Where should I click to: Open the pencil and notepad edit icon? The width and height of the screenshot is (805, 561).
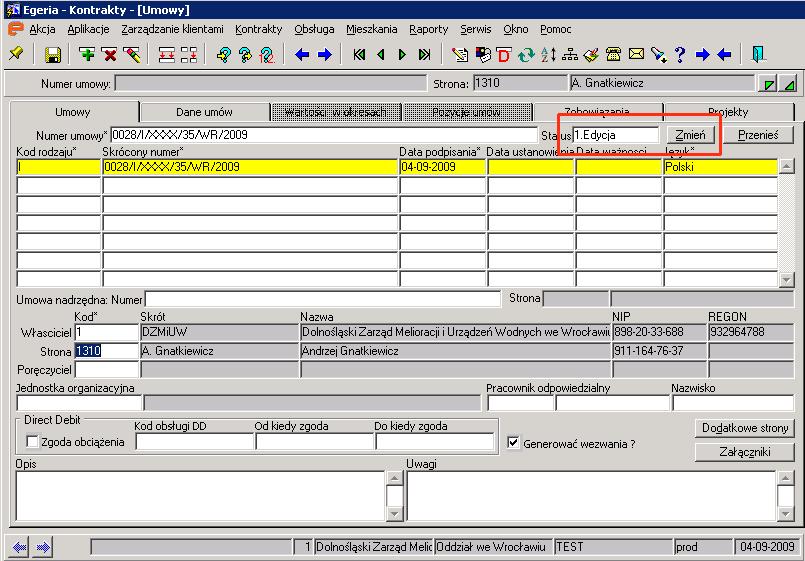point(460,54)
